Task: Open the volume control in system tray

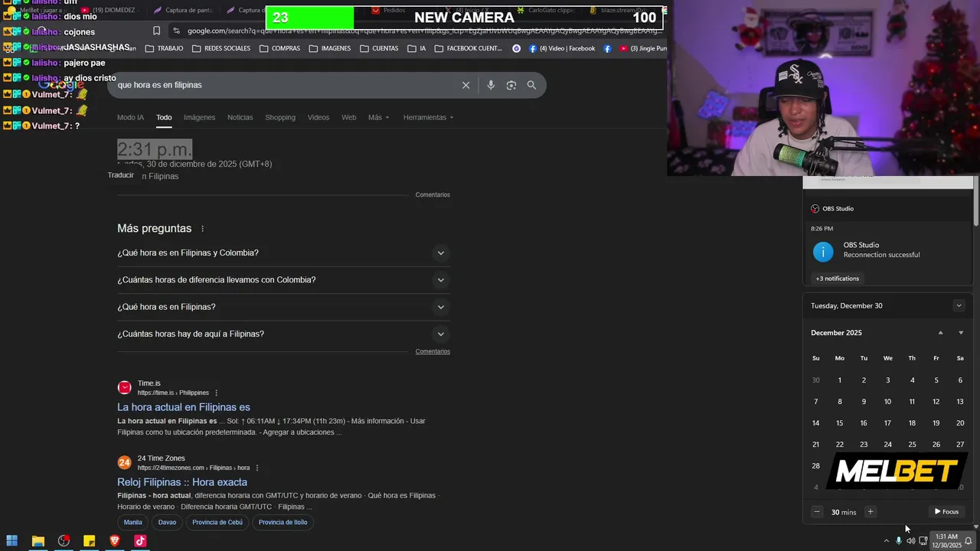Action: point(910,541)
